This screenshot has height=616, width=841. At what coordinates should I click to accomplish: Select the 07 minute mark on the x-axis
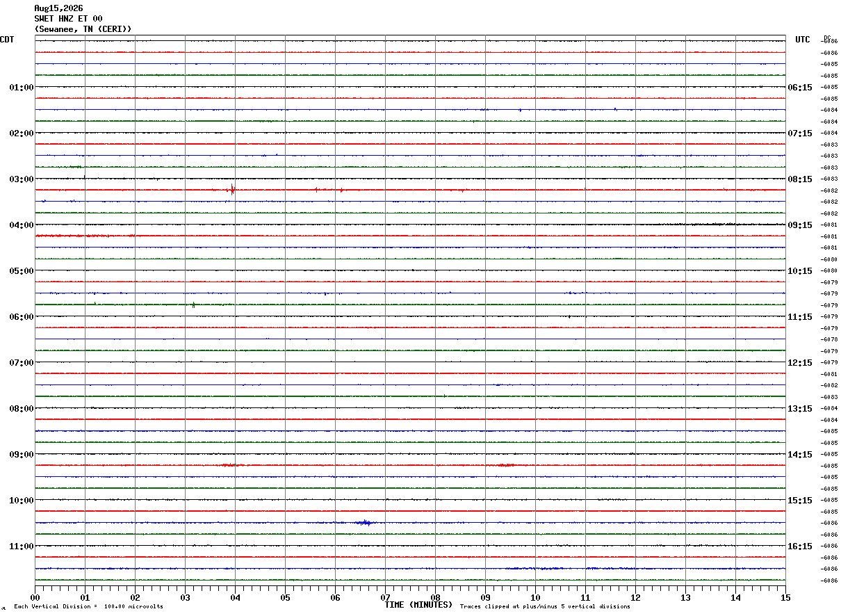coord(385,598)
